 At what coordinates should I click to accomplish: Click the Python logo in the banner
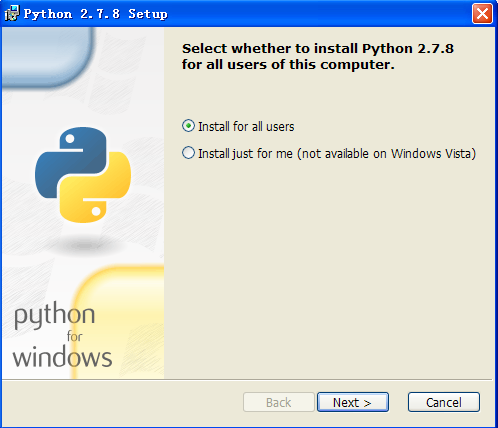coord(83,175)
